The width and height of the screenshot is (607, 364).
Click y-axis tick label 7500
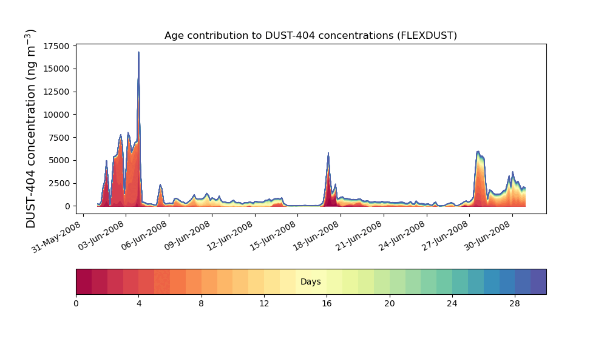pyautogui.click(x=59, y=138)
